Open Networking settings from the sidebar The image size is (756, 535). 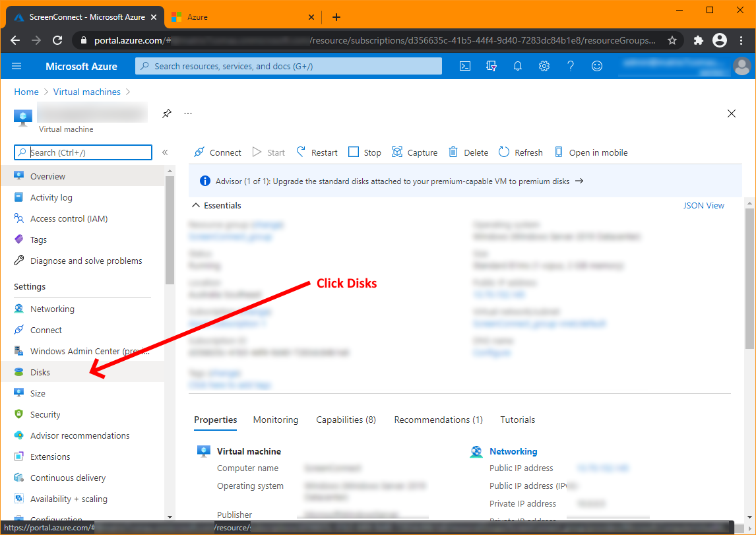click(53, 308)
